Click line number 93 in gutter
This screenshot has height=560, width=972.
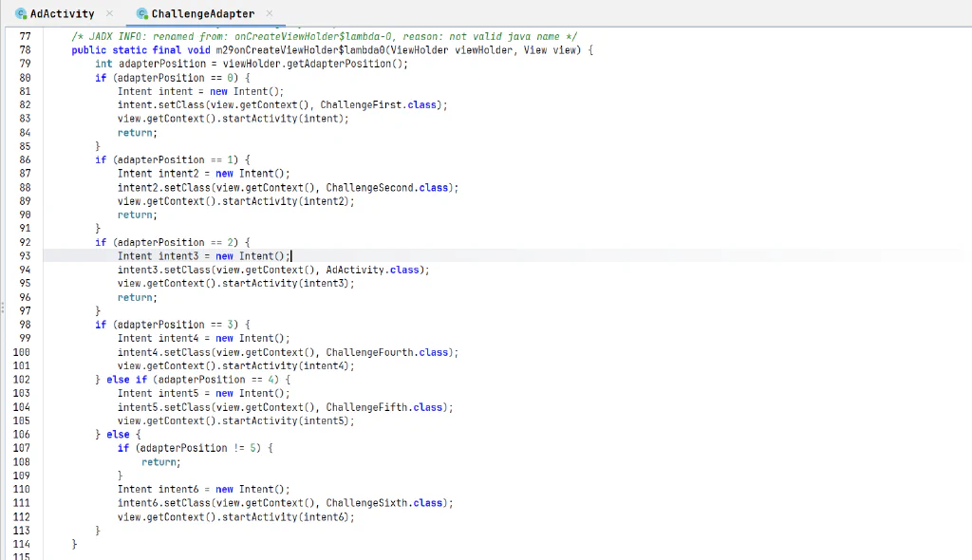(25, 256)
